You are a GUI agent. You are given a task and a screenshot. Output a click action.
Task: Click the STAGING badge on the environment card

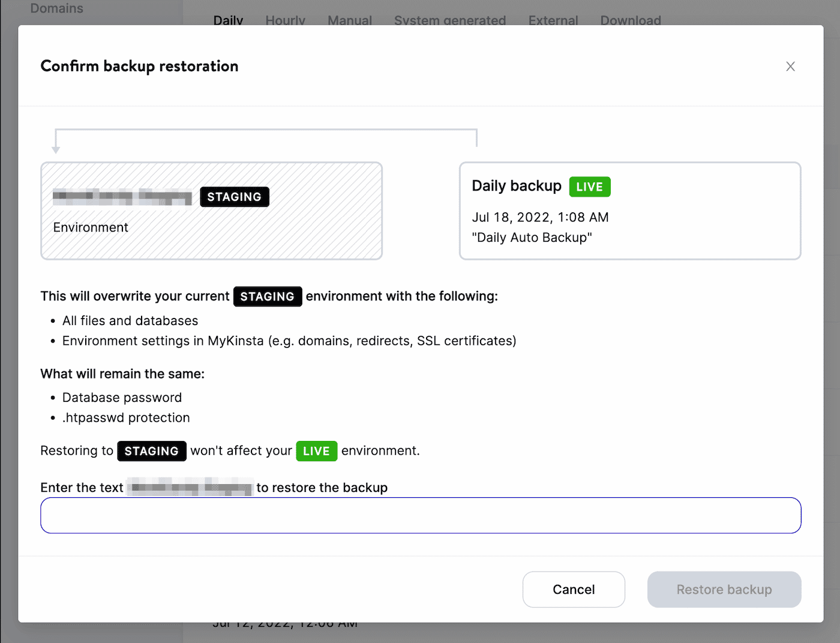tap(234, 197)
